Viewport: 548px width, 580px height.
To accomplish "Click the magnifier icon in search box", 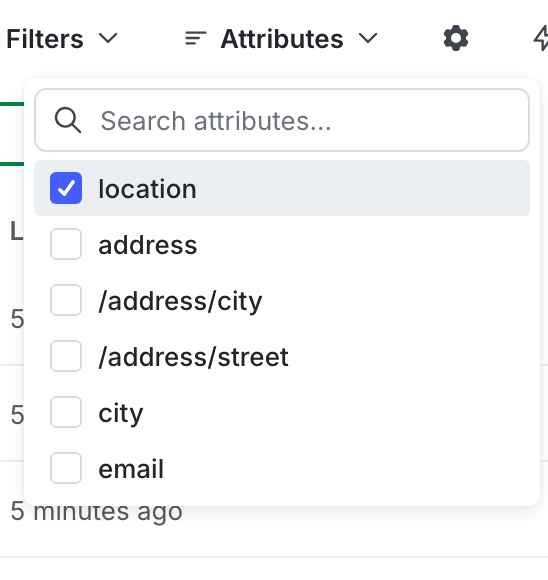I will (68, 120).
